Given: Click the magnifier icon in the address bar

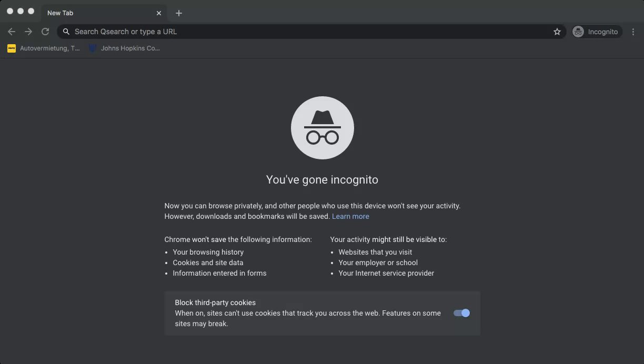Looking at the screenshot, I should click(x=66, y=32).
